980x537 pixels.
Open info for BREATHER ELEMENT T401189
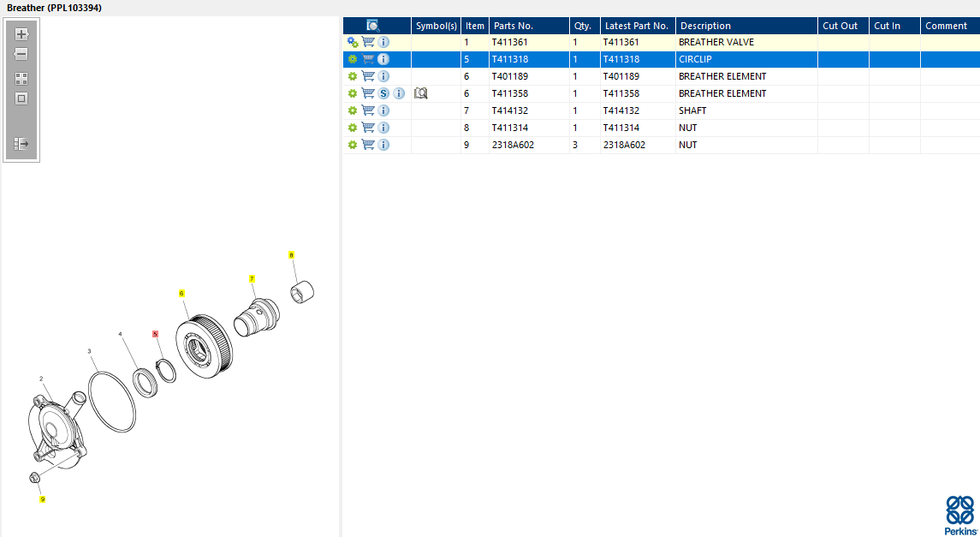tap(383, 76)
